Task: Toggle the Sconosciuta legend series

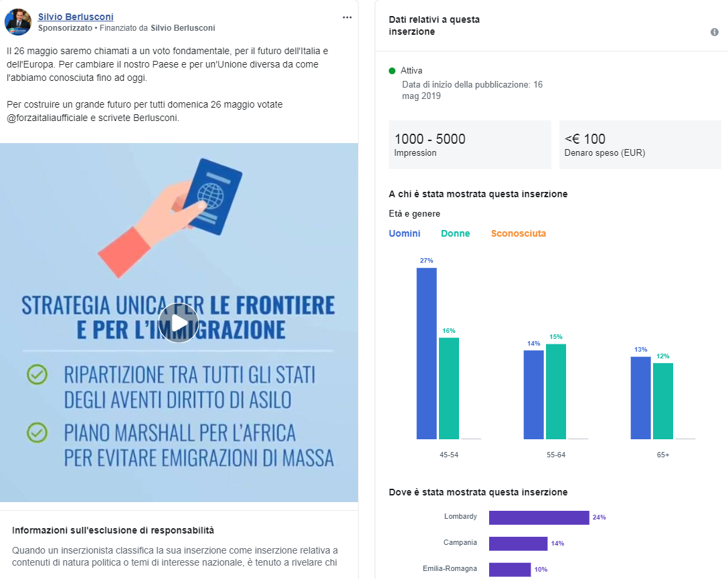Action: 518,233
